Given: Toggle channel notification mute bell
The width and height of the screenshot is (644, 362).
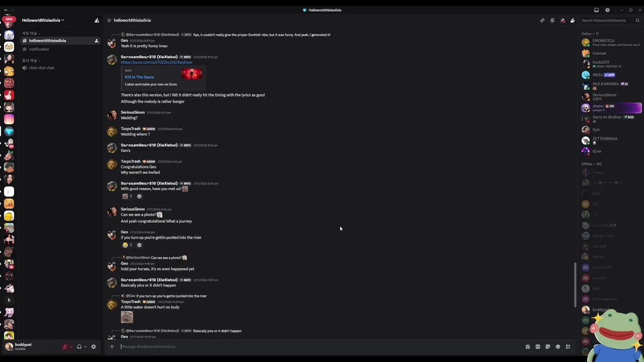Looking at the screenshot, I should [552, 21].
